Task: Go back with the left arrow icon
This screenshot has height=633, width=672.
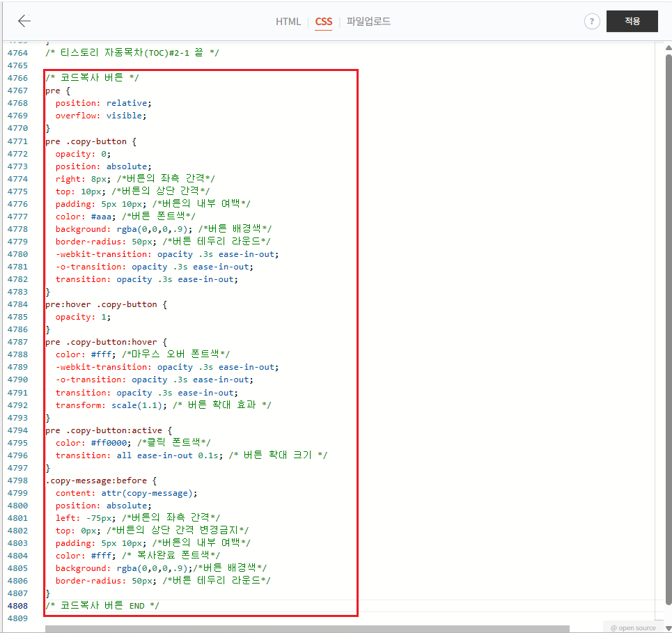Action: click(24, 21)
